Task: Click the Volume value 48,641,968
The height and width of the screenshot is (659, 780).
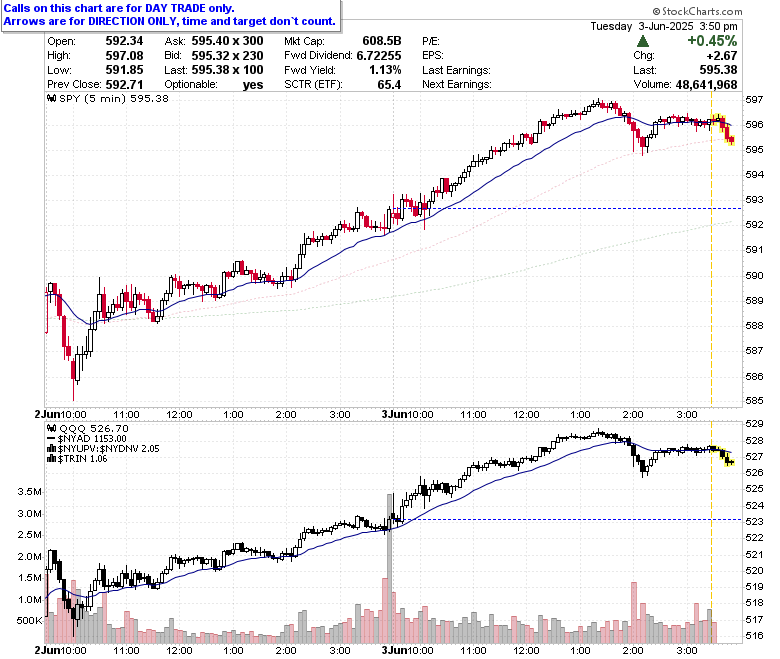Action: (x=706, y=85)
